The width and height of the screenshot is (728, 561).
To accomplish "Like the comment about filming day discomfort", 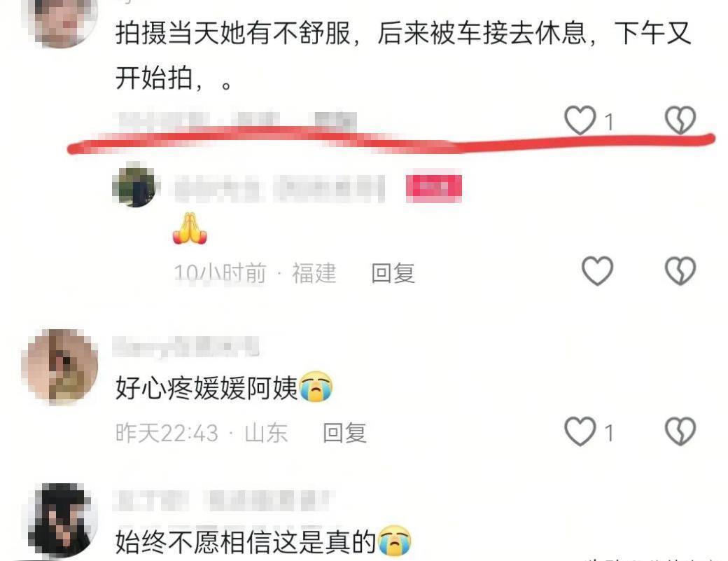I will pos(580,120).
